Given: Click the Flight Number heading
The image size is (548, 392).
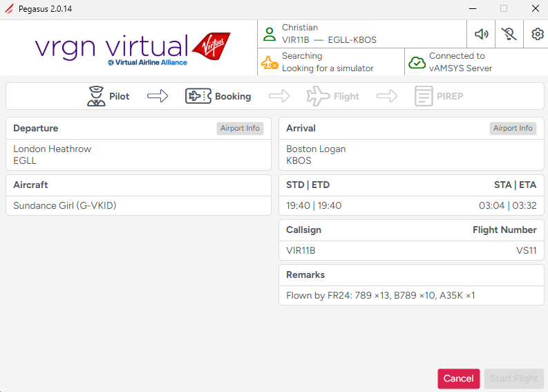Looking at the screenshot, I should [504, 230].
